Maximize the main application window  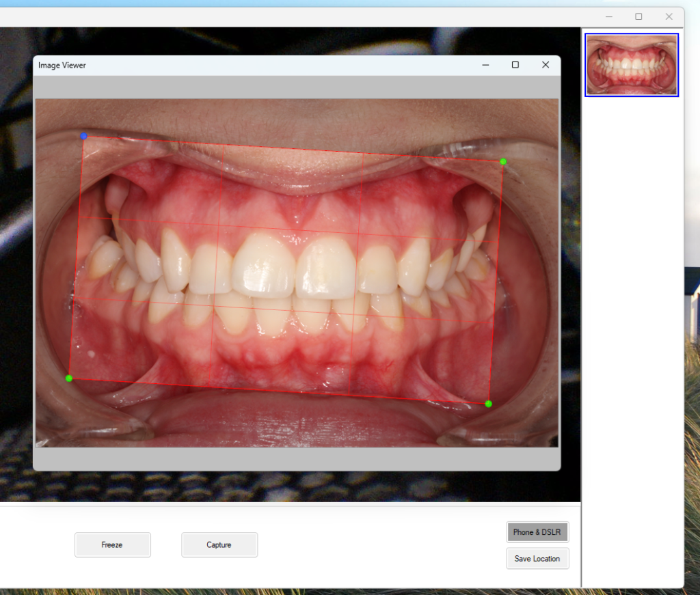(x=638, y=16)
